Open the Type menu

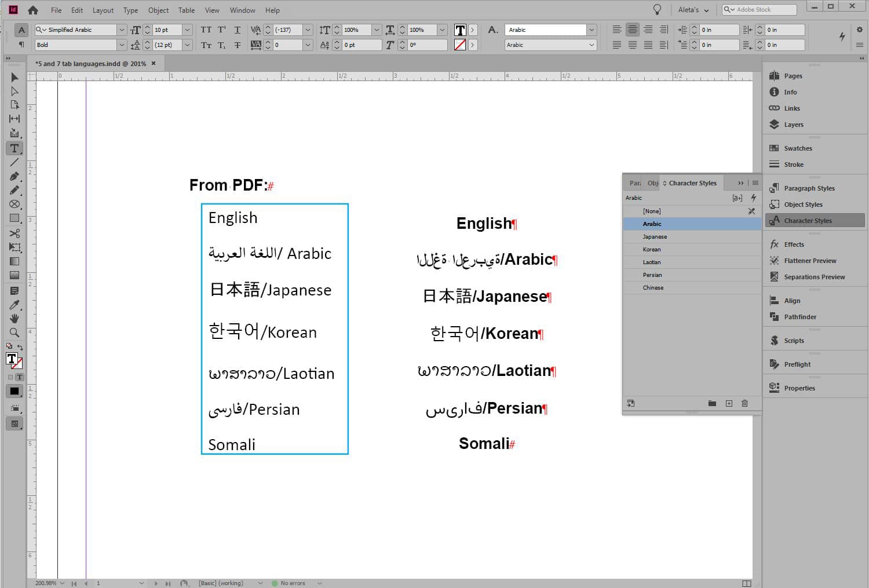click(x=130, y=10)
